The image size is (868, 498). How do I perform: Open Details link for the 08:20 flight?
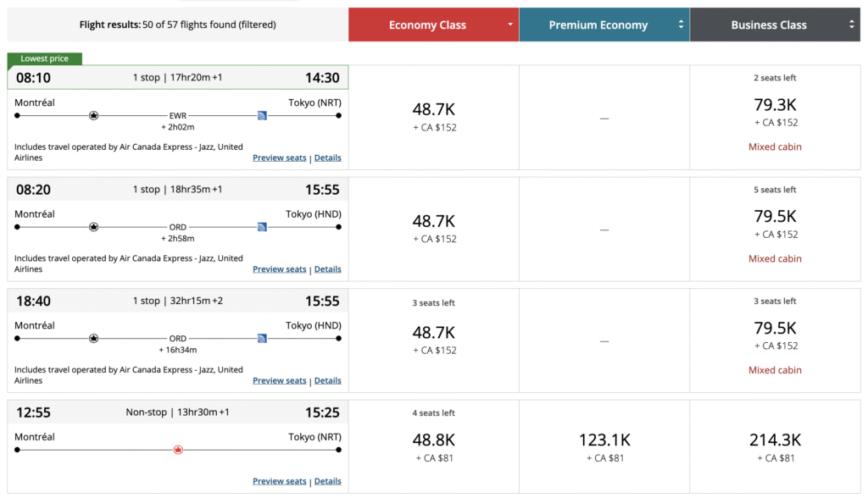pos(327,269)
